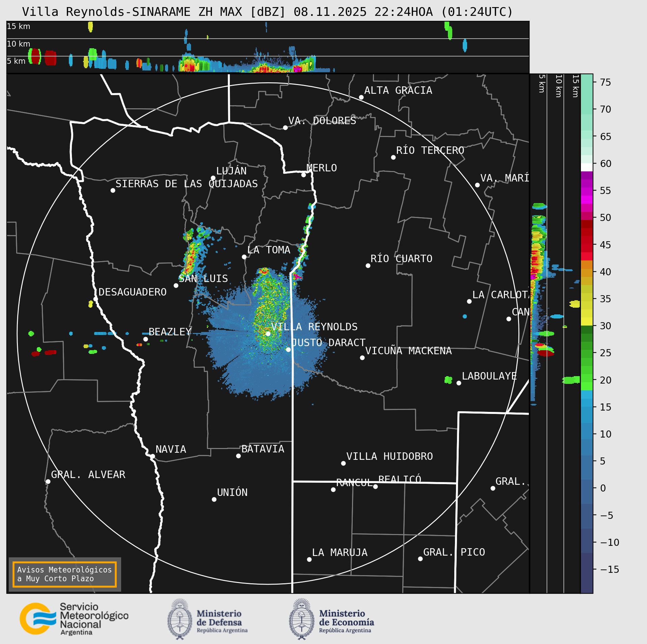
Task: Click the Vicuña Mackena city label
Action: coord(408,351)
